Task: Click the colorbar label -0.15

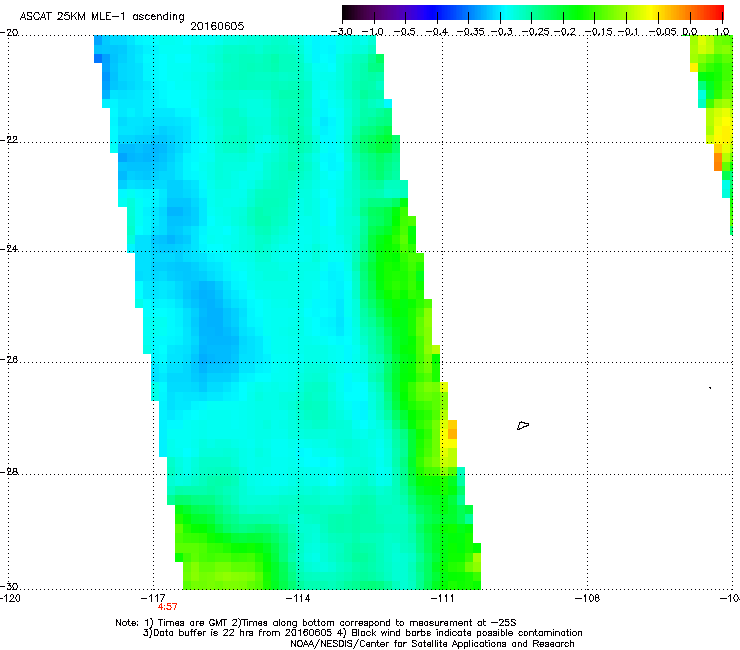Action: point(598,32)
